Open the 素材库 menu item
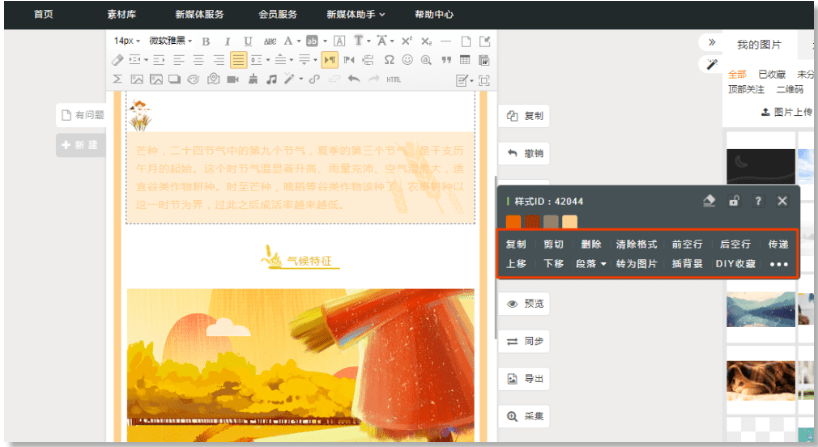The width and height of the screenshot is (818, 447). (x=122, y=15)
